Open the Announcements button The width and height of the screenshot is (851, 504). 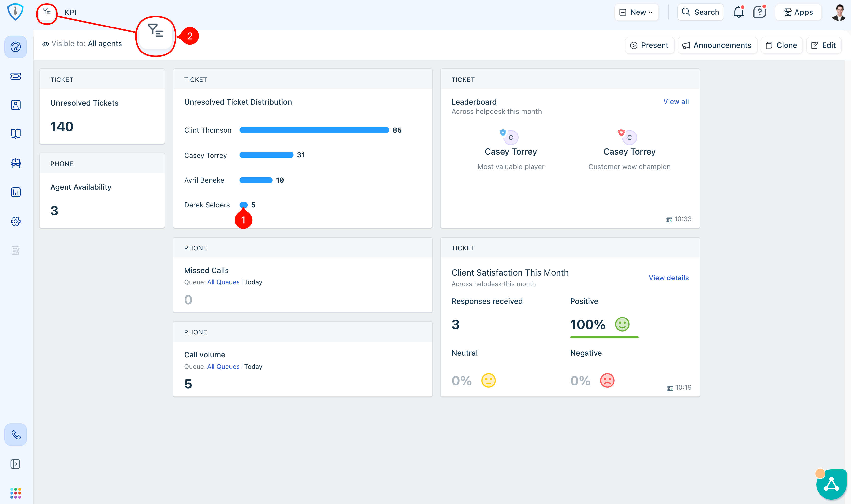[717, 45]
